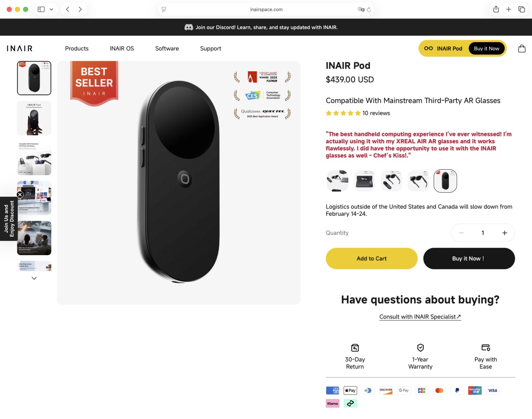Viewport: 532px width, 419px height.
Task: Click the Discord logo in banner
Action: [x=189, y=27]
